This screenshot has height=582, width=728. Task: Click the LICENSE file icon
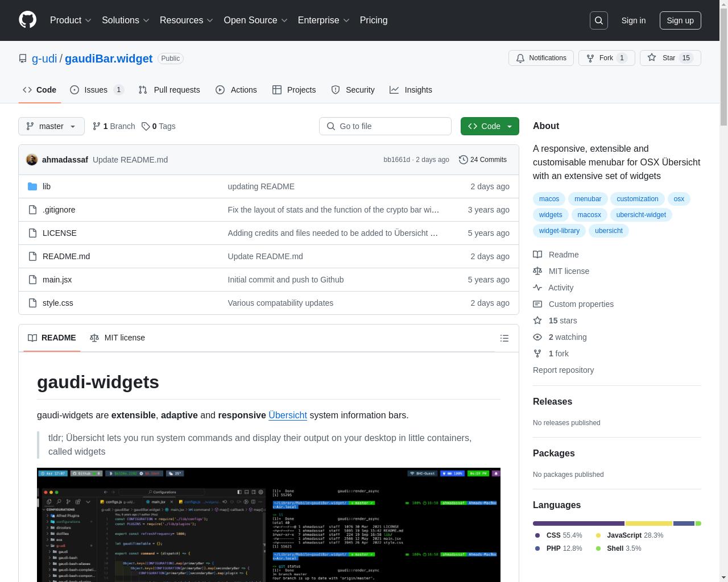(x=32, y=233)
